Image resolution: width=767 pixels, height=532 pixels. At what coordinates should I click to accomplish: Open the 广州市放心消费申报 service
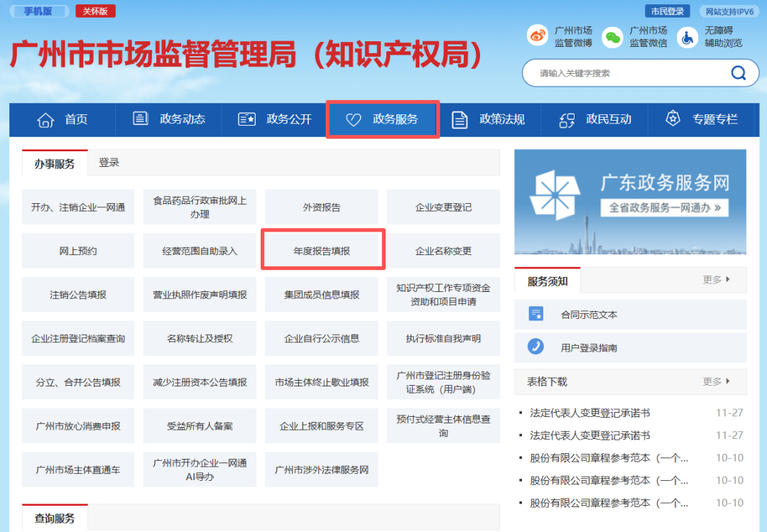tap(78, 425)
